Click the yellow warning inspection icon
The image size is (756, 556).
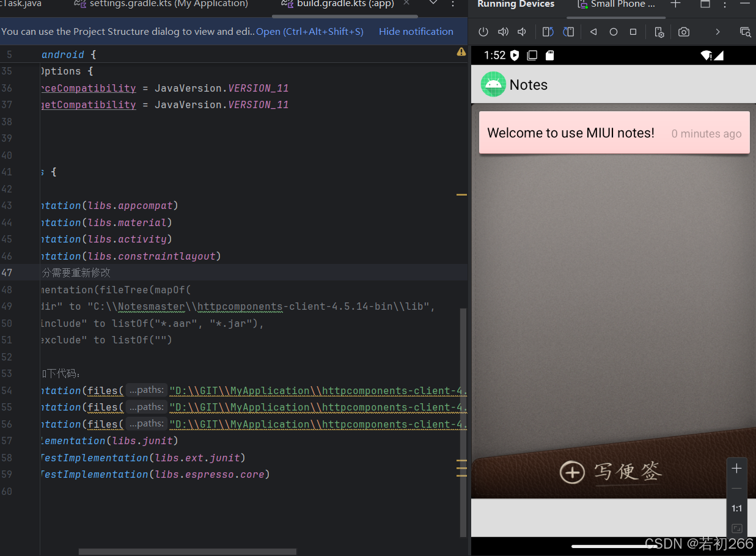[x=461, y=53]
